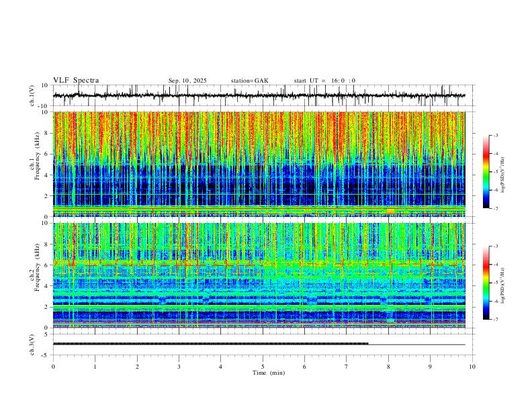
Task: Click the '-3' label on ch.1 colorbar
Action: point(495,135)
